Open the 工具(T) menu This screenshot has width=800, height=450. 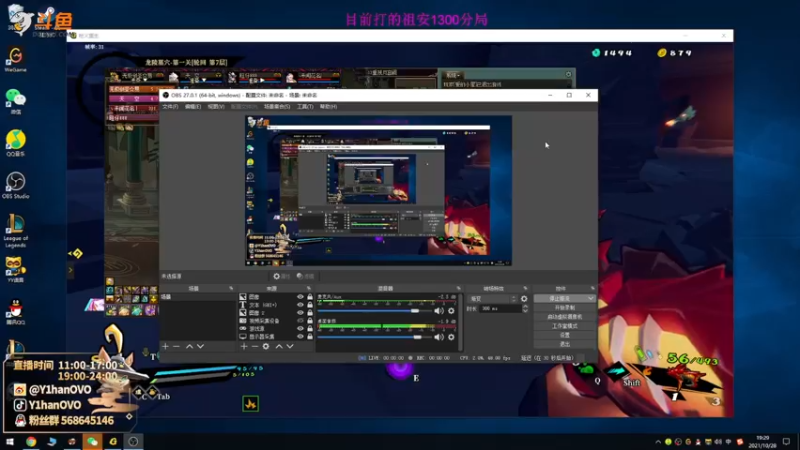click(x=305, y=107)
